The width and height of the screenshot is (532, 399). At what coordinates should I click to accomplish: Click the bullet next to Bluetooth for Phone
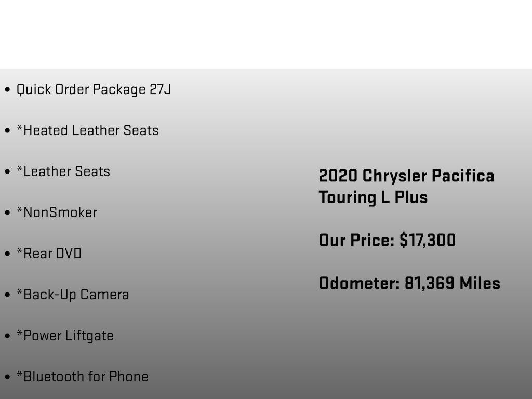[x=7, y=377]
